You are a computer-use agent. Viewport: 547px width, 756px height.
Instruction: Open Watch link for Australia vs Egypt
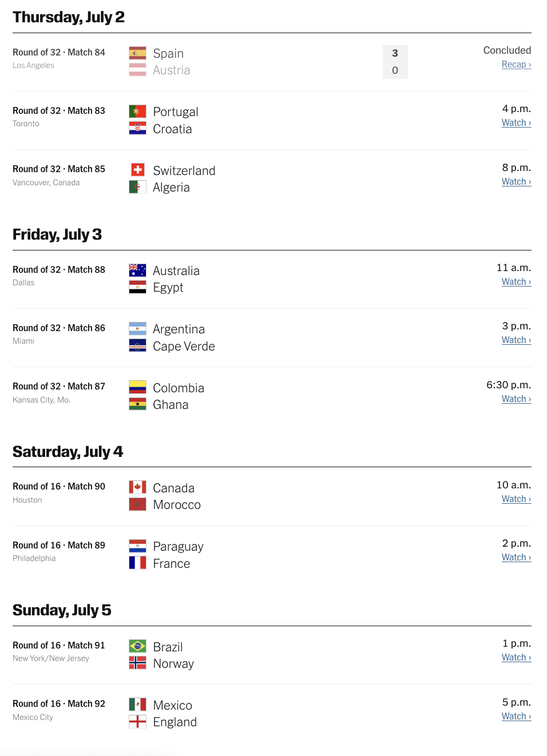pos(516,282)
